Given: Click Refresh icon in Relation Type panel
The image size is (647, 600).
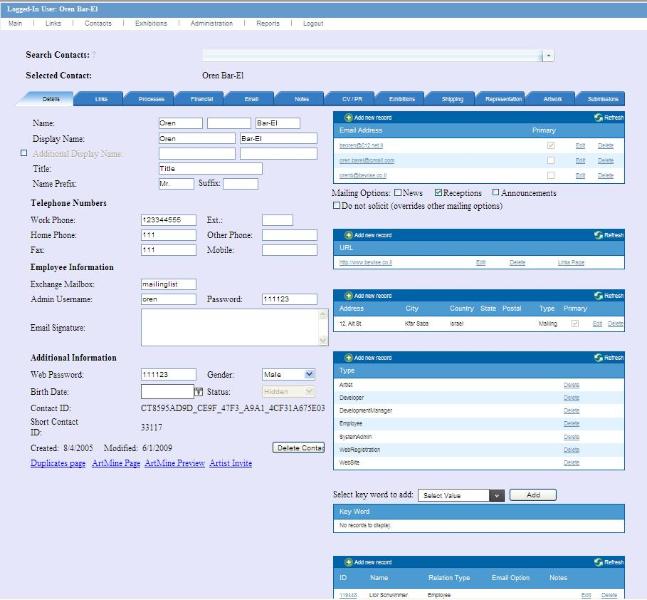Looking at the screenshot, I should tap(598, 562).
